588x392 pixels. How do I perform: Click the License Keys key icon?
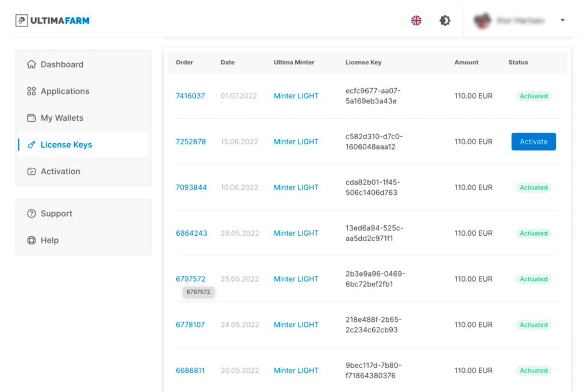pos(32,145)
